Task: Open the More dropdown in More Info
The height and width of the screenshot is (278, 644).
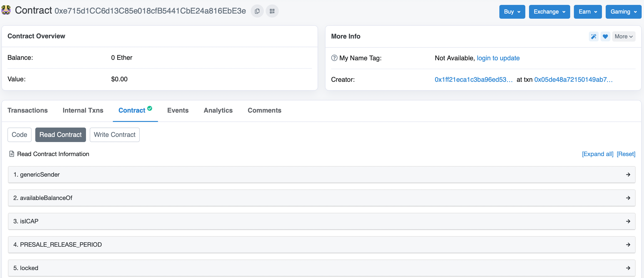Action: [623, 36]
